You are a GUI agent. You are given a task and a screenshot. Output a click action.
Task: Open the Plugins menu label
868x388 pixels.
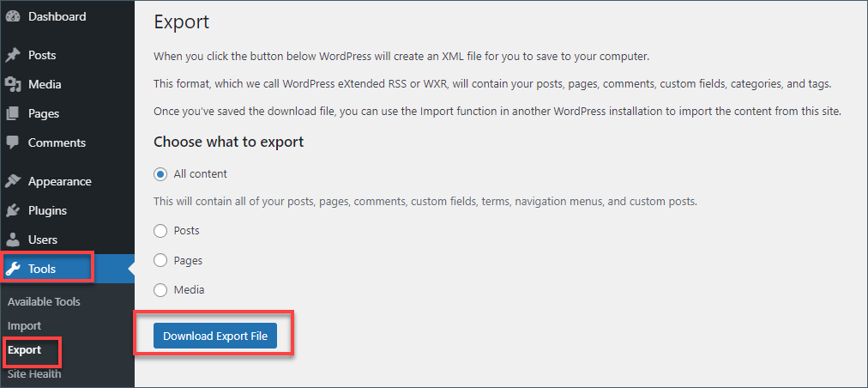point(48,210)
